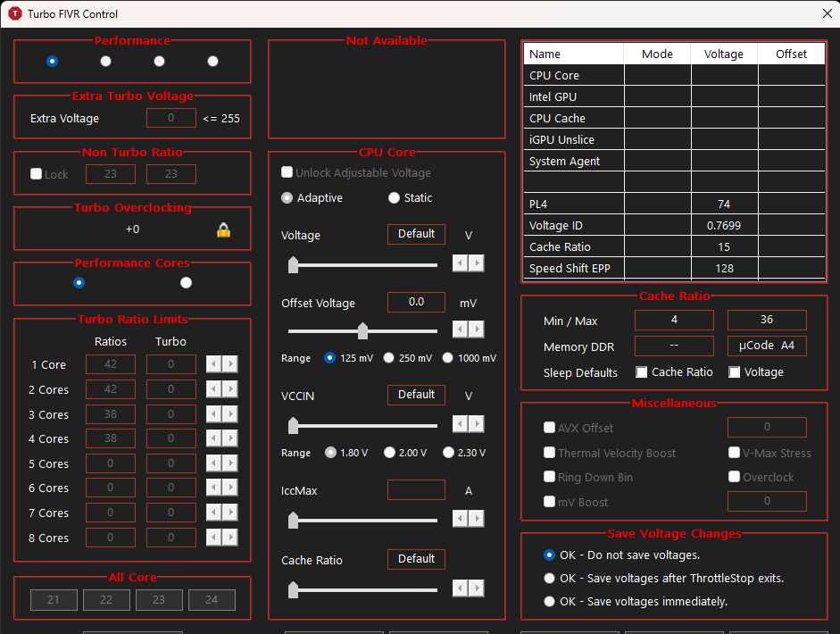Screen dimensions: 840x634
Task: Click the Cache Ratio Min field
Action: (674, 320)
